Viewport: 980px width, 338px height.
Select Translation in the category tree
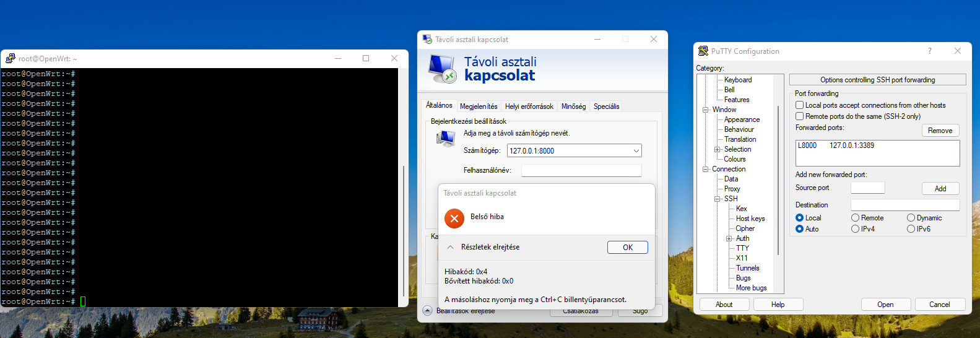click(740, 139)
